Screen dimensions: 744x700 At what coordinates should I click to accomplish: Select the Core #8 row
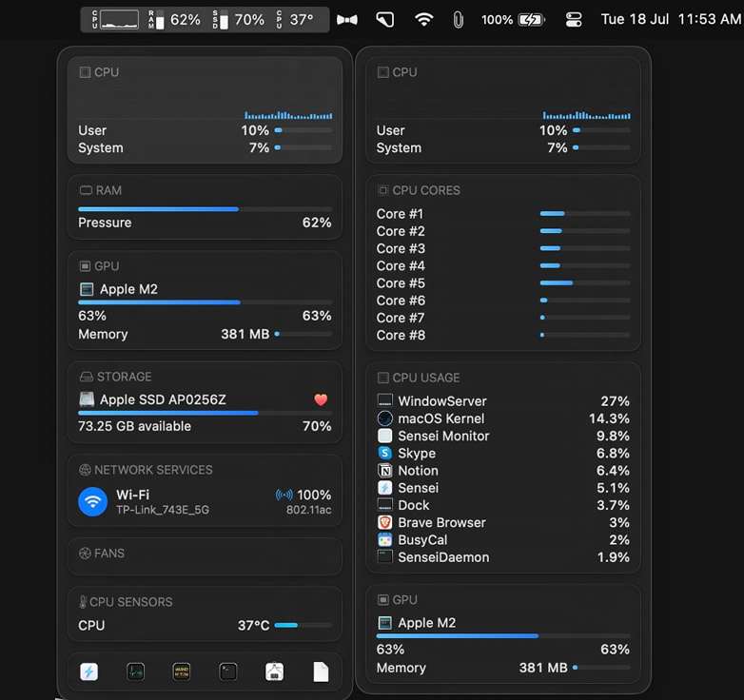click(503, 335)
